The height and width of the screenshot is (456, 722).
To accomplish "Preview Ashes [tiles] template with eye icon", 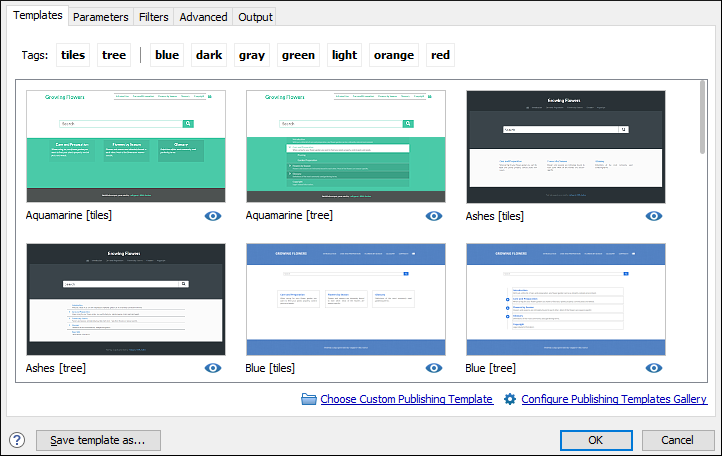I will [x=654, y=216].
